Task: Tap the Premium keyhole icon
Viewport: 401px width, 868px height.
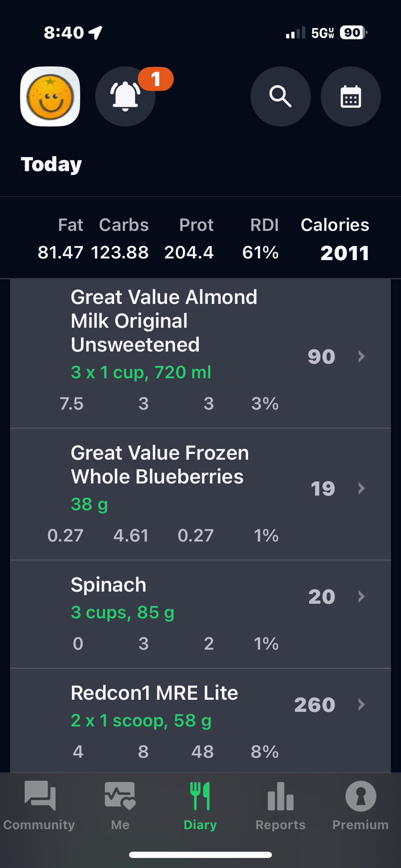Action: coord(360,796)
